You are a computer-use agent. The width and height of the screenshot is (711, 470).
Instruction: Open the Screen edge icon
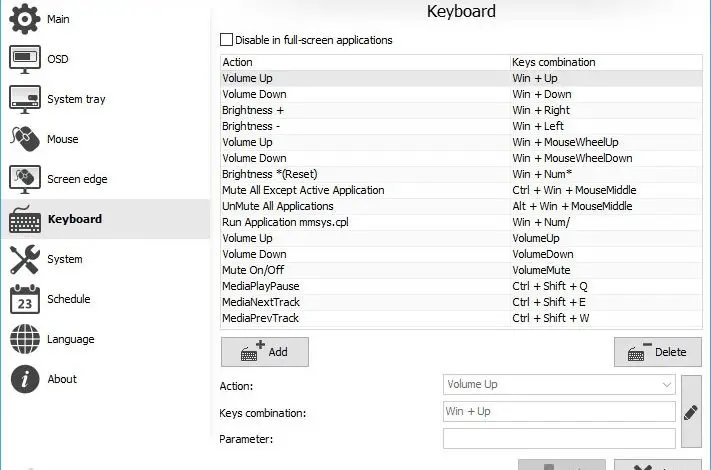point(24,179)
